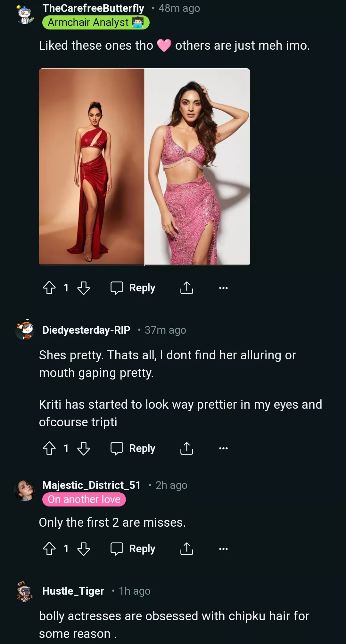The image size is (346, 644).
Task: Open three-dot menu on Majestic_District_51's comment
Action: (223, 548)
